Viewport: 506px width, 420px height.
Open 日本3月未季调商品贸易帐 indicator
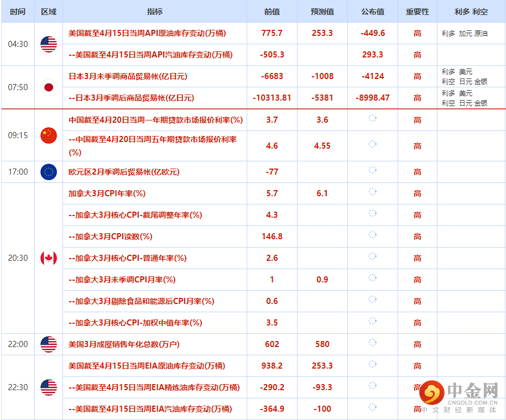pos(128,76)
